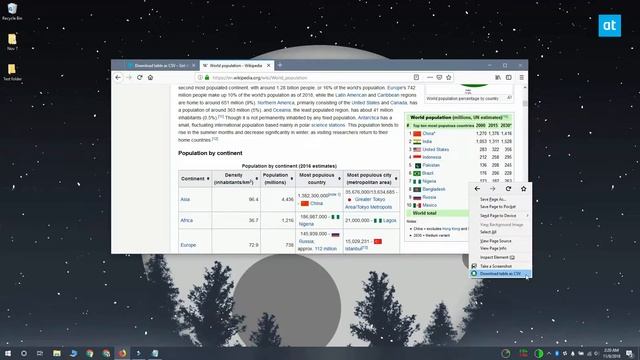Open Europe link in continent table
Viewport: 640px width, 360px height.
click(188, 245)
